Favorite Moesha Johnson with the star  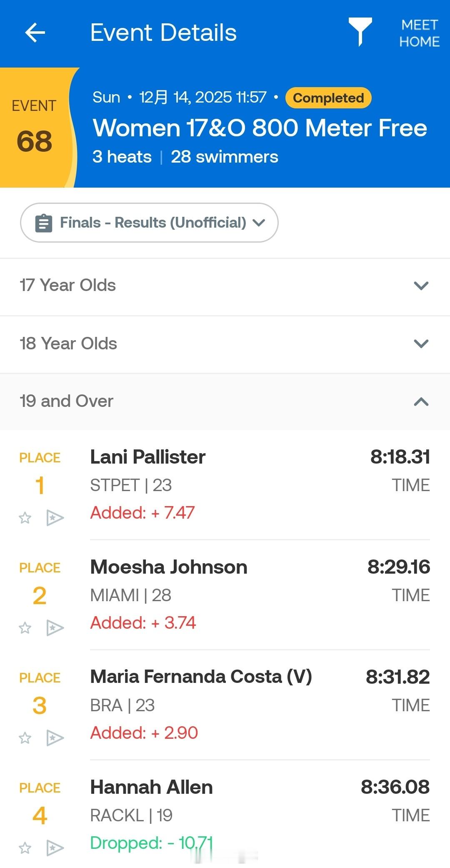pyautogui.click(x=25, y=628)
